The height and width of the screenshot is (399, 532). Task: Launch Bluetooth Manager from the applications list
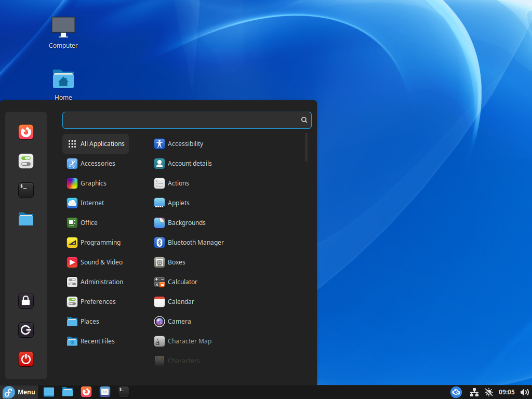(195, 243)
